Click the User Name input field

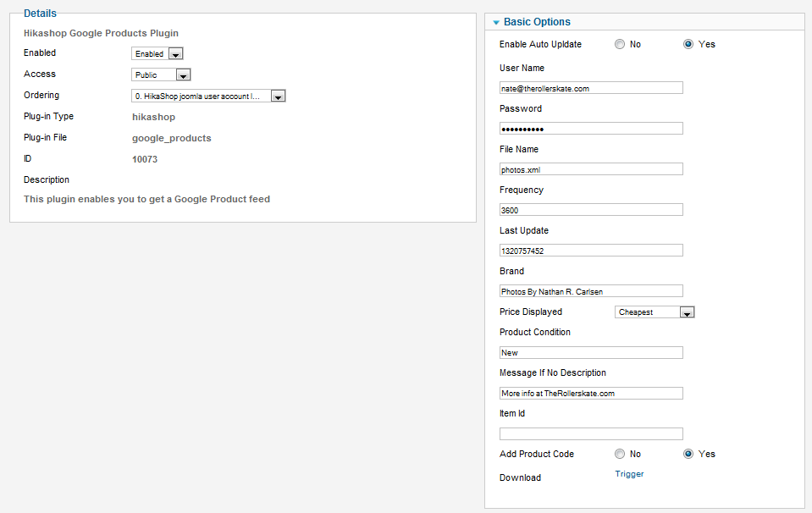[591, 88]
